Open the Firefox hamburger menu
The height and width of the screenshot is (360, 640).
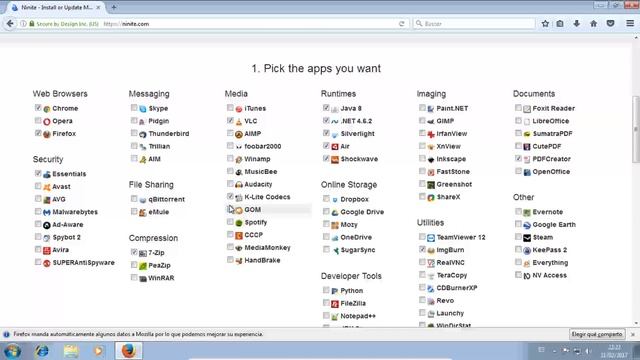pyautogui.click(x=630, y=24)
